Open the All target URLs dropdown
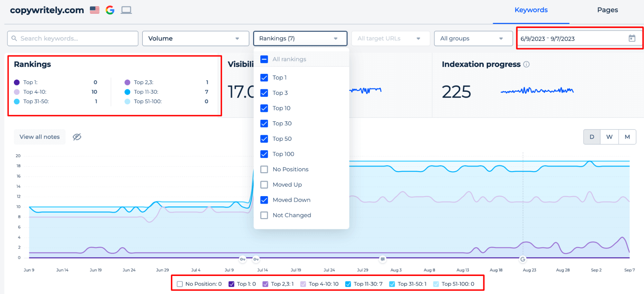Image resolution: width=644 pixels, height=294 pixels. [391, 38]
